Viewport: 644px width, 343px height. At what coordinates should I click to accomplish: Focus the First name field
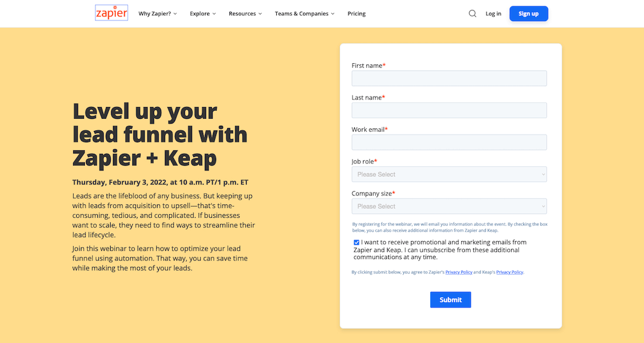coord(449,78)
